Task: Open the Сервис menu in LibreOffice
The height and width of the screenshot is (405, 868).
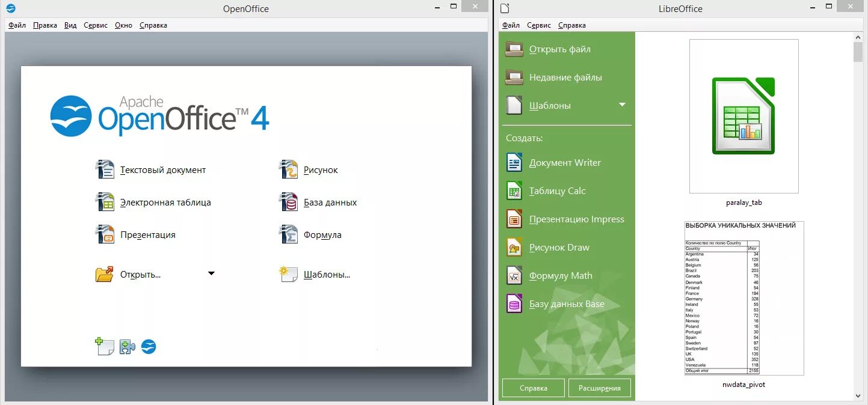Action: coord(539,25)
